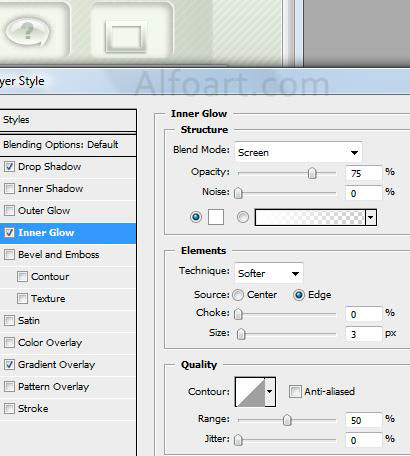The width and height of the screenshot is (410, 456).
Task: Click the Size value field showing 3
Action: (364, 334)
